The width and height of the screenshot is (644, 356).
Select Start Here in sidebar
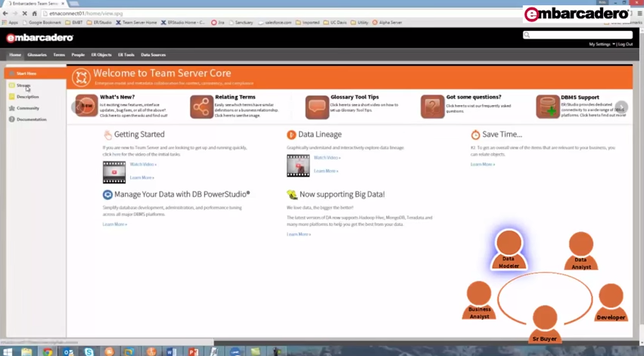[36, 73]
